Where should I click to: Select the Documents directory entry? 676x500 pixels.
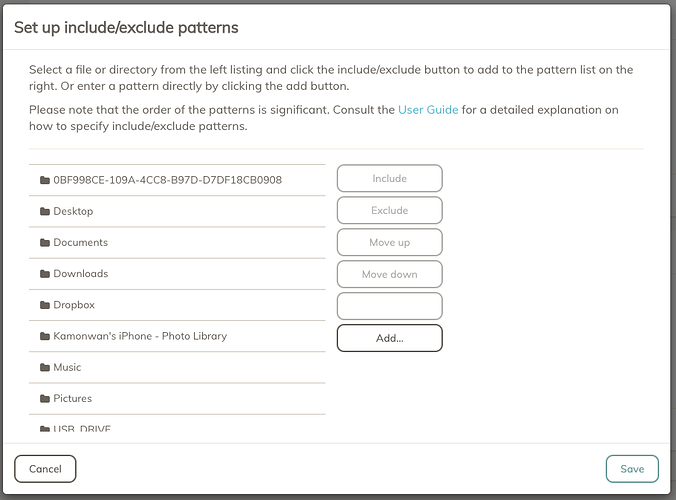click(x=177, y=243)
